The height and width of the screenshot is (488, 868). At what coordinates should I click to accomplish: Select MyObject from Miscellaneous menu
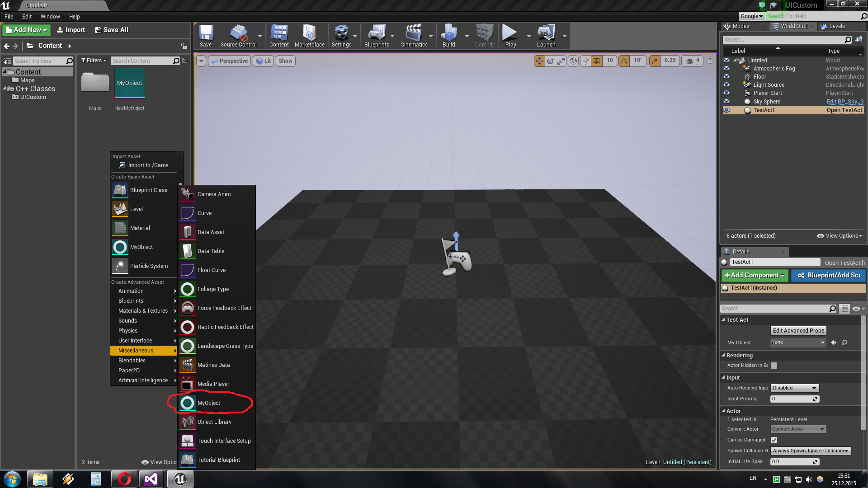tap(209, 403)
